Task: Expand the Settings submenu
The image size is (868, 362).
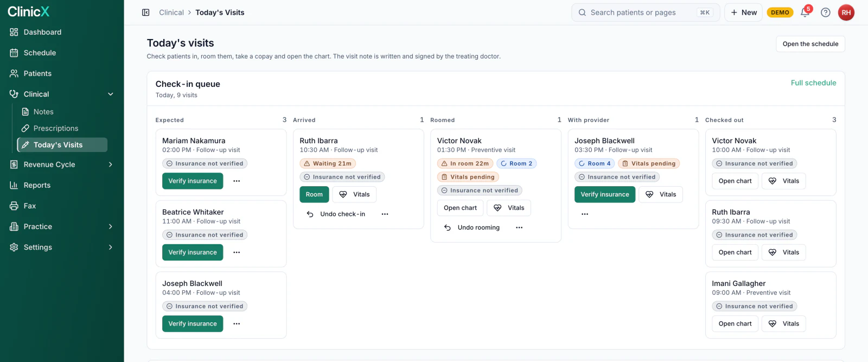Action: (111, 247)
